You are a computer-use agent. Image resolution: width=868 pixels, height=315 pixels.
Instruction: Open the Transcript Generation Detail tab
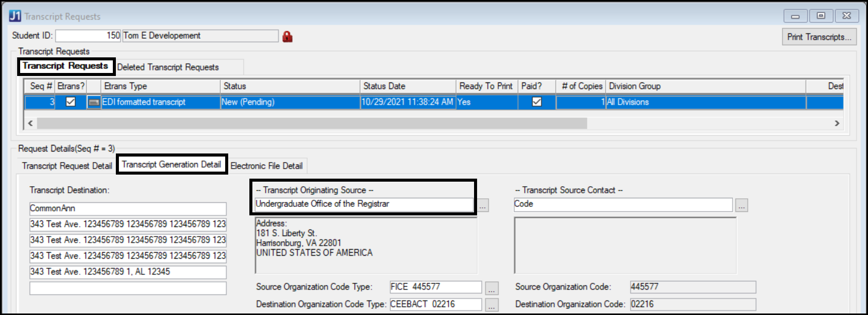(x=171, y=165)
